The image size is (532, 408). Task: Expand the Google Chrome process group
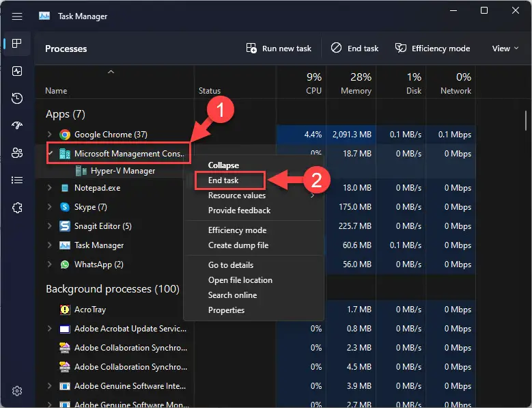[49, 135]
